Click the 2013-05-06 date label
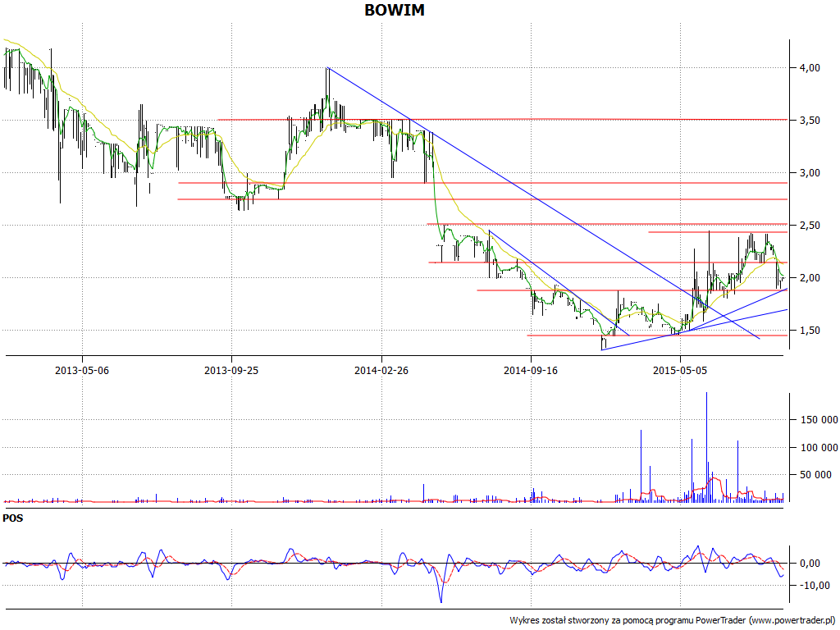Viewport: 840px width, 630px height. point(82,370)
